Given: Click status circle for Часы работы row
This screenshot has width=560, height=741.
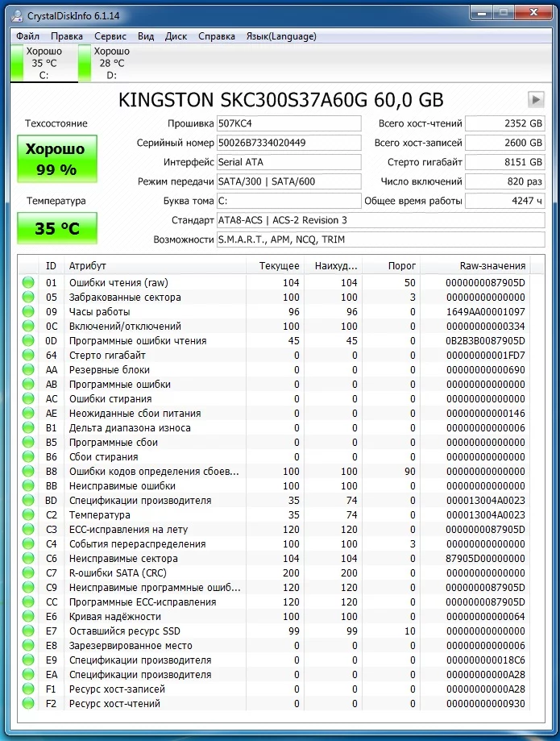Looking at the screenshot, I should point(28,311).
